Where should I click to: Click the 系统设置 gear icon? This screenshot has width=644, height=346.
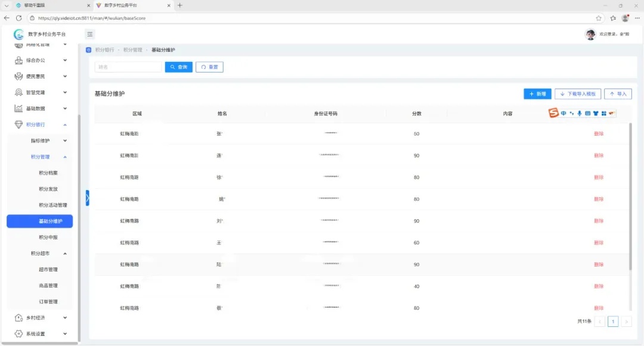(18, 334)
